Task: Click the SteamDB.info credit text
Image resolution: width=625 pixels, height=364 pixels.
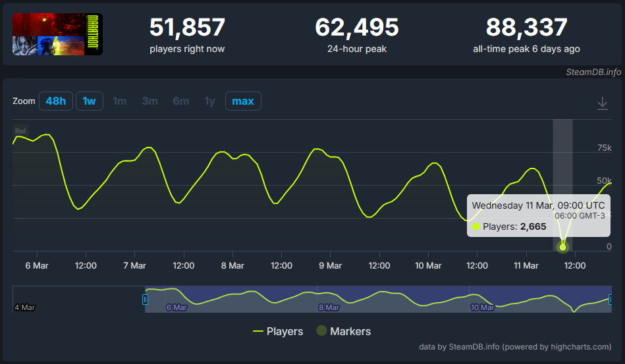Action: point(593,72)
